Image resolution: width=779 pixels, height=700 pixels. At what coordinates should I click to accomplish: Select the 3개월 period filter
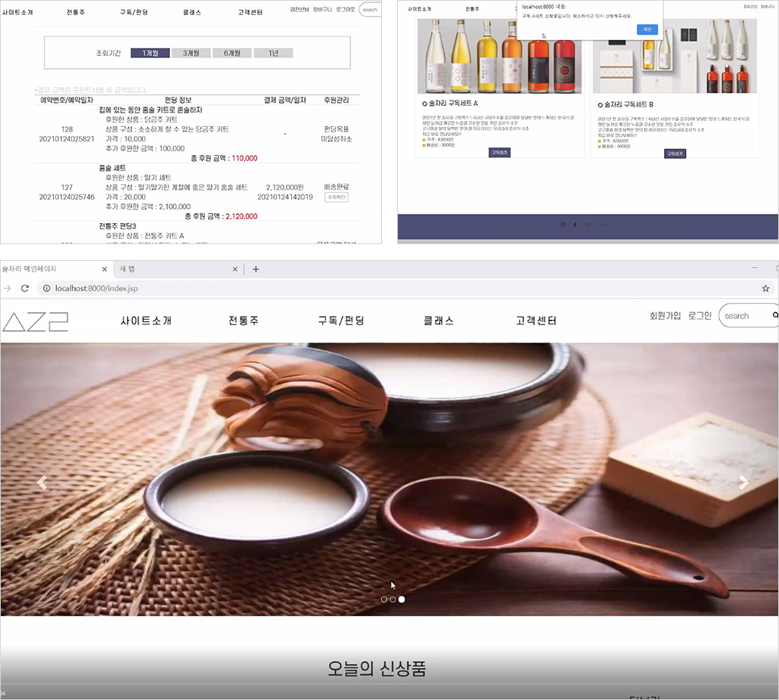tap(191, 53)
